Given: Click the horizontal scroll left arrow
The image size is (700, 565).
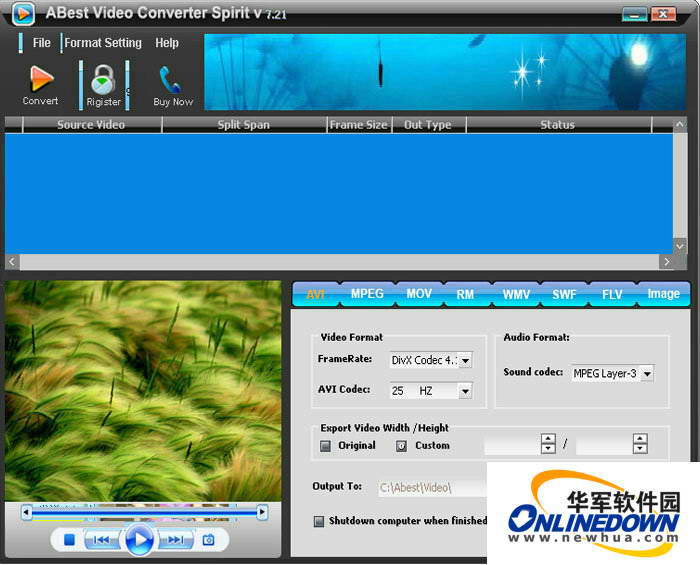Looking at the screenshot, I should coord(12,262).
